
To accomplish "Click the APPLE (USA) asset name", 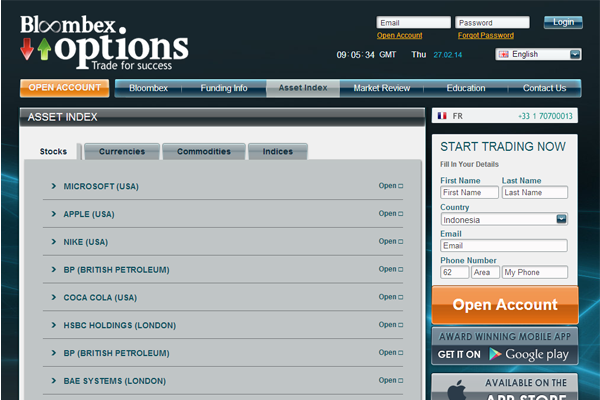I will pyautogui.click(x=89, y=214).
